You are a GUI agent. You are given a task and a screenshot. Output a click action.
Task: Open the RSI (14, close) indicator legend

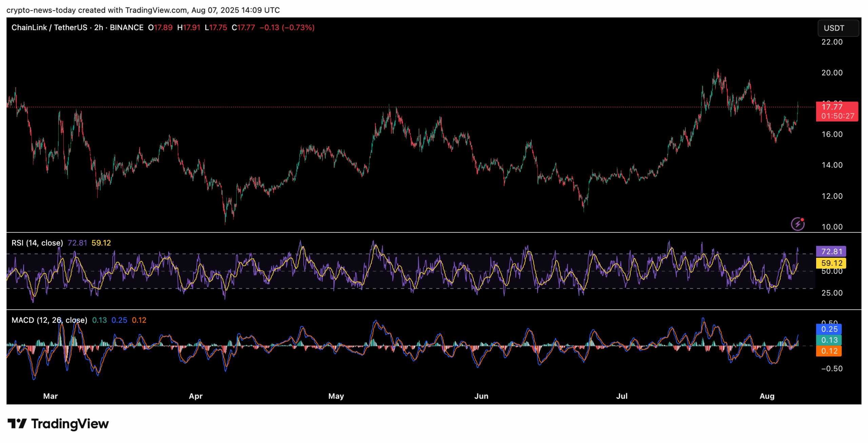point(37,243)
